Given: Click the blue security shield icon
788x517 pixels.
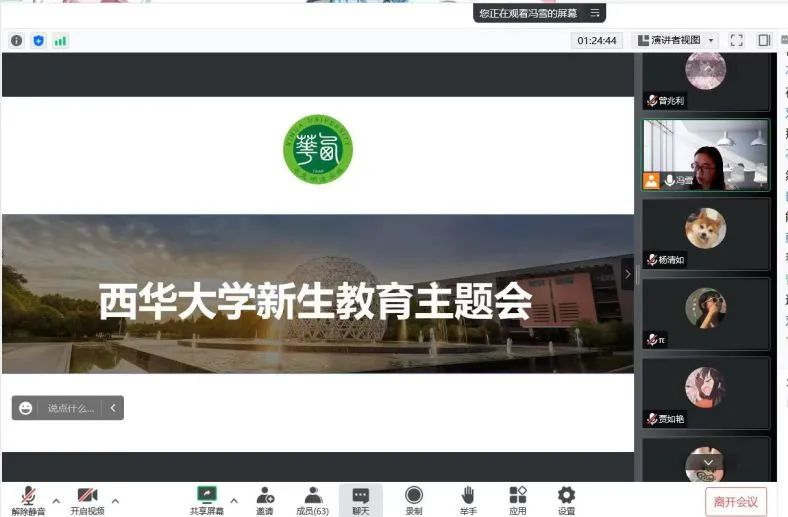Looking at the screenshot, I should click(x=38, y=41).
